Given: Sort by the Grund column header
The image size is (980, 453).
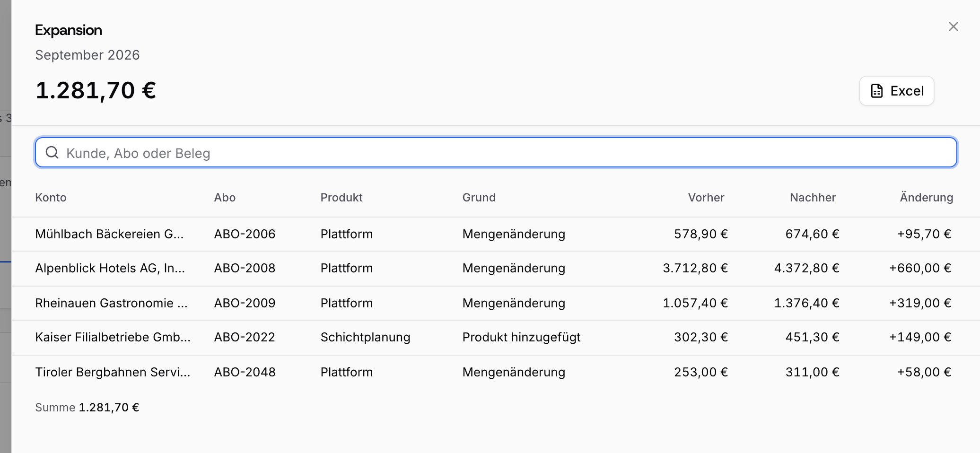Looking at the screenshot, I should [479, 198].
